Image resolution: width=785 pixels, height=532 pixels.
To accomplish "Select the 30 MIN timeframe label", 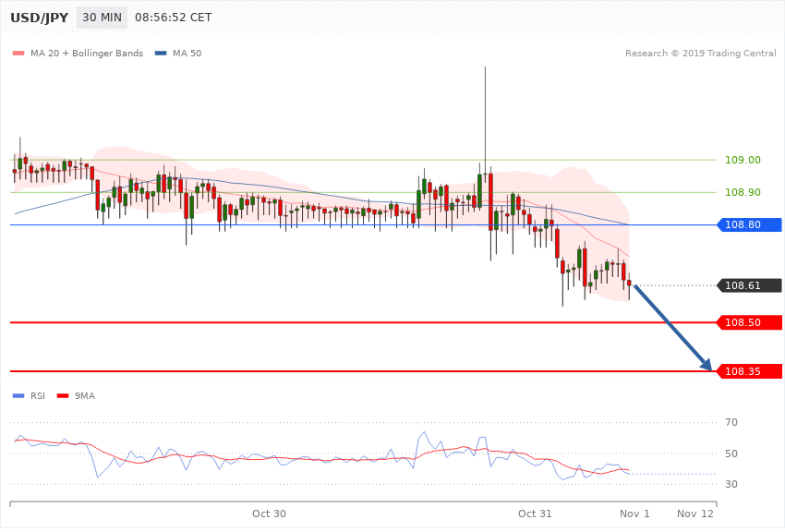I will coord(102,18).
